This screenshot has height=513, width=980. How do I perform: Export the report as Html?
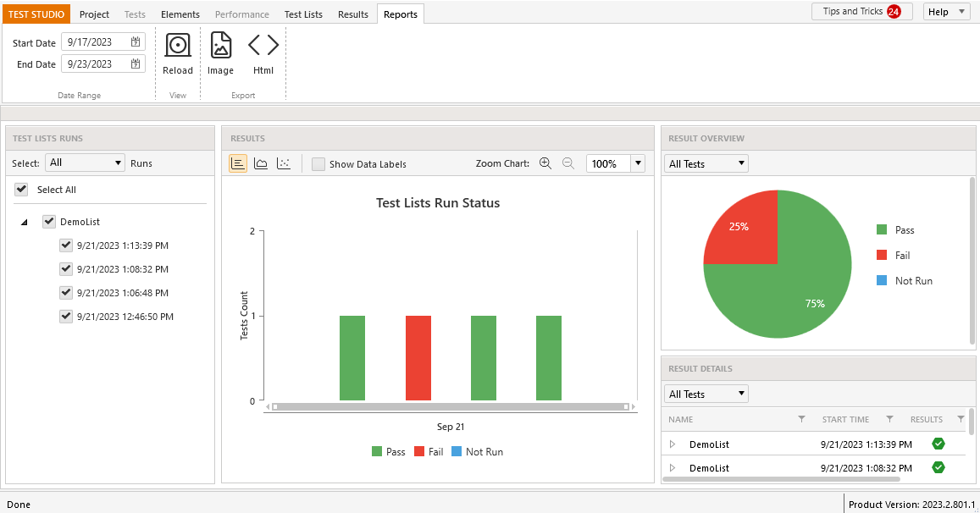[263, 45]
